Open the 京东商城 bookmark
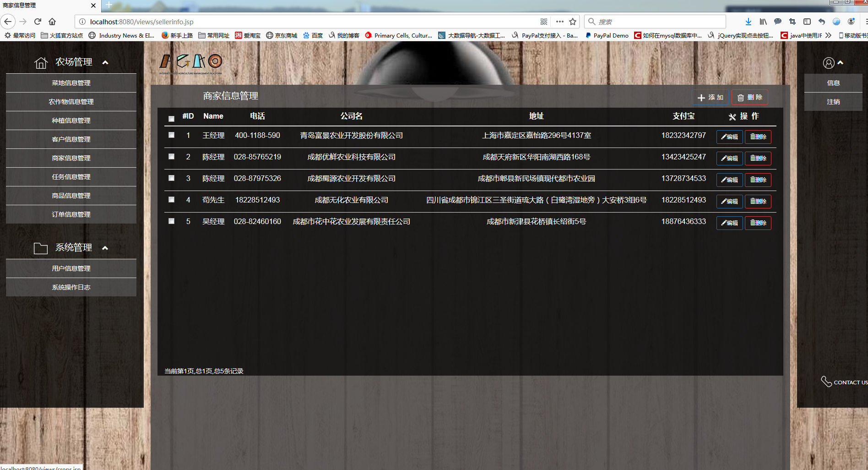This screenshot has width=868, height=470. pos(282,35)
